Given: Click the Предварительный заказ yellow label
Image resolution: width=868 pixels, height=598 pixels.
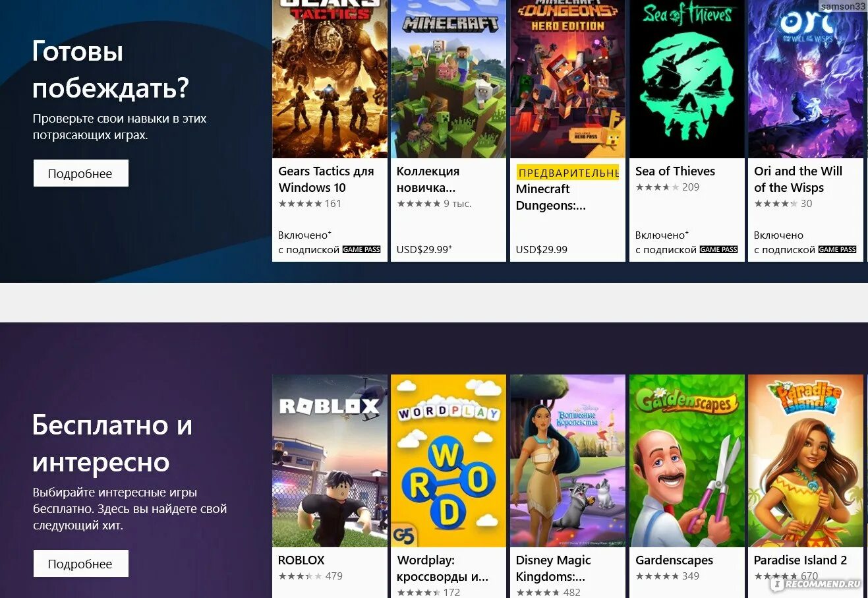Looking at the screenshot, I should coord(567,173).
